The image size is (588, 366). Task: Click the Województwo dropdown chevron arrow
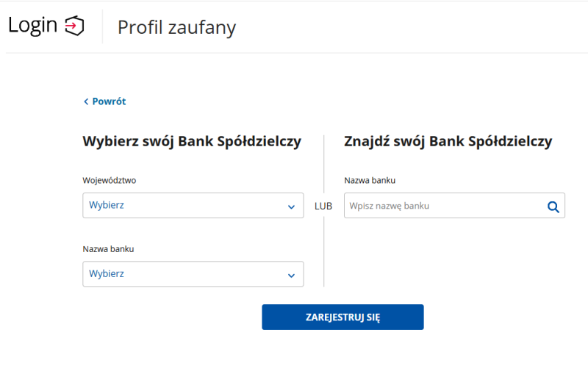tap(291, 207)
